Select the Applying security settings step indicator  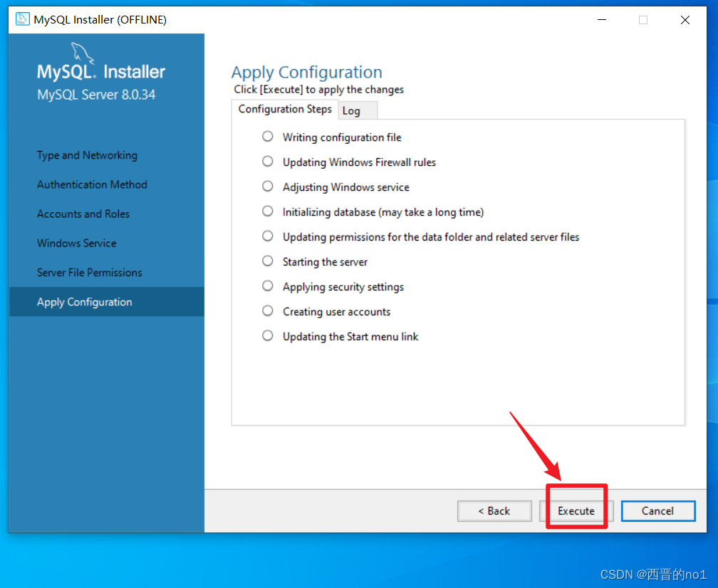pyautogui.click(x=267, y=286)
